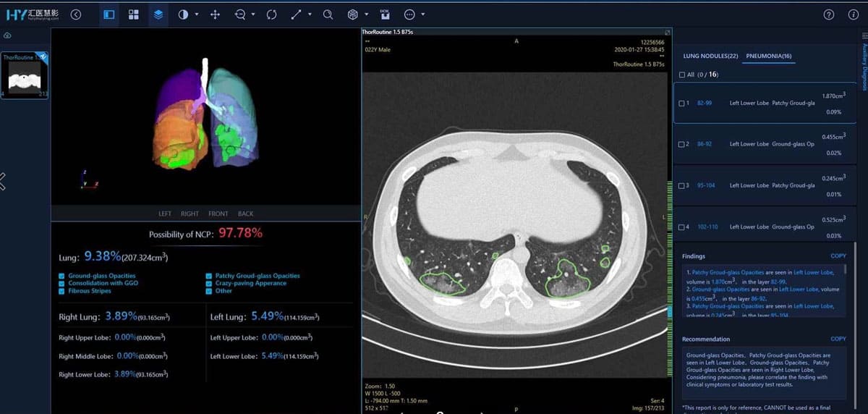Expand the line measurement tool dropdown

(310, 14)
